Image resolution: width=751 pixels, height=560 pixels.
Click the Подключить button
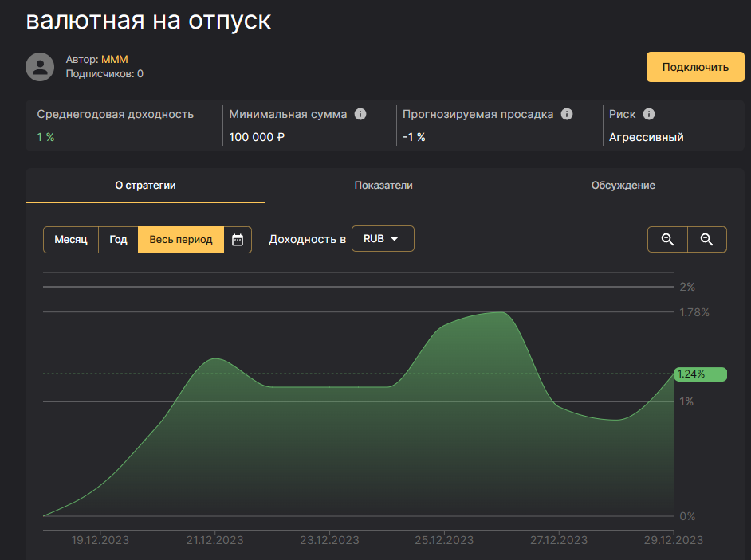(695, 67)
